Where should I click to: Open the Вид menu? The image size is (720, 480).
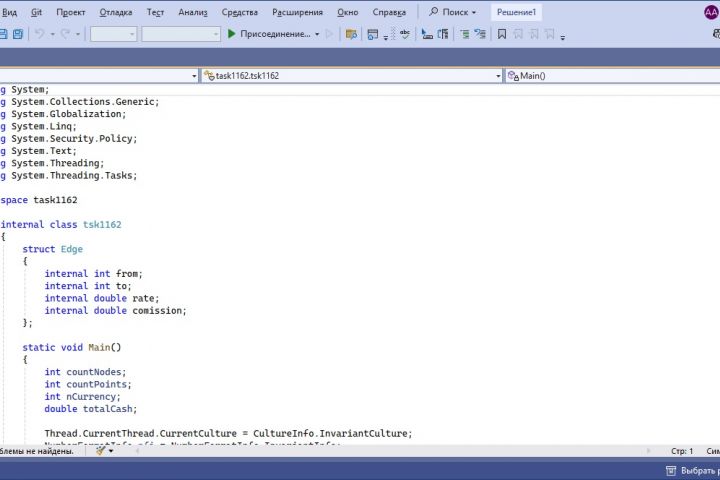click(9, 12)
